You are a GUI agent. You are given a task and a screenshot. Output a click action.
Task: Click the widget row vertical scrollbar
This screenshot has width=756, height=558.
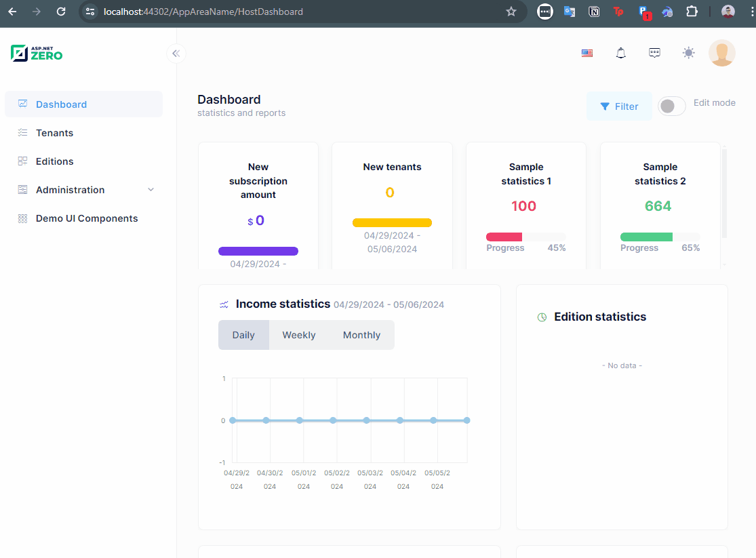click(x=724, y=193)
